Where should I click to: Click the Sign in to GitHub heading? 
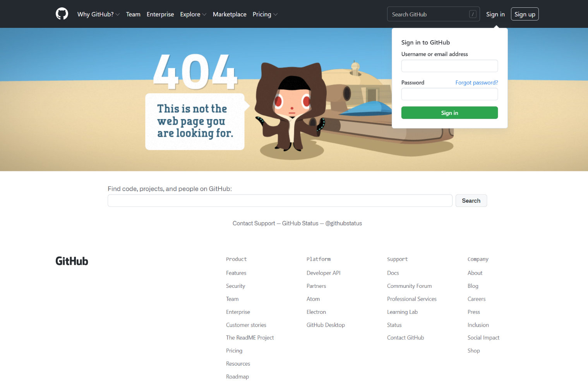pyautogui.click(x=425, y=43)
